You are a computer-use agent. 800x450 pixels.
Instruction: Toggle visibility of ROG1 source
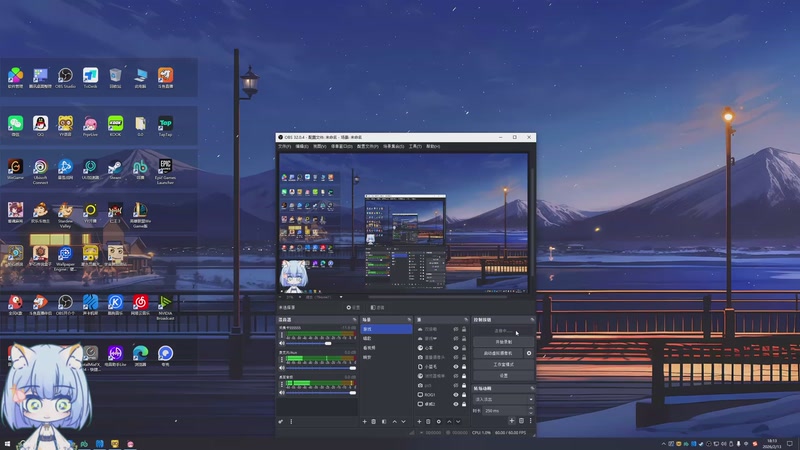456,394
